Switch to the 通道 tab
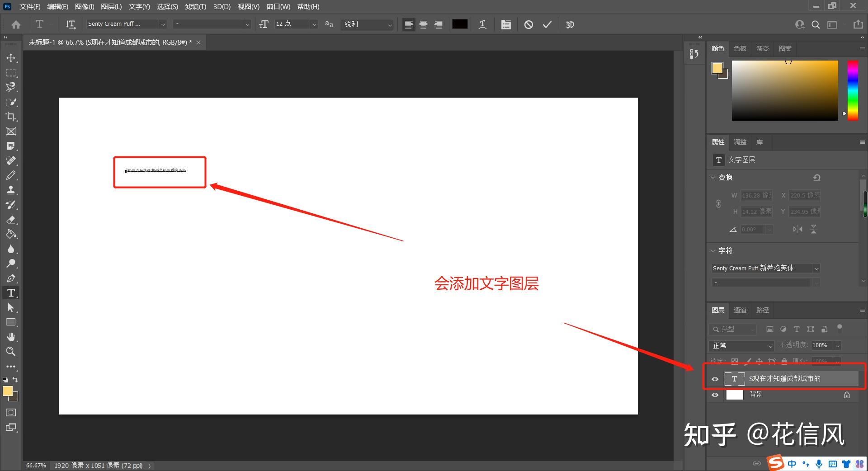Screen dimensions: 868x471 click(x=740, y=310)
